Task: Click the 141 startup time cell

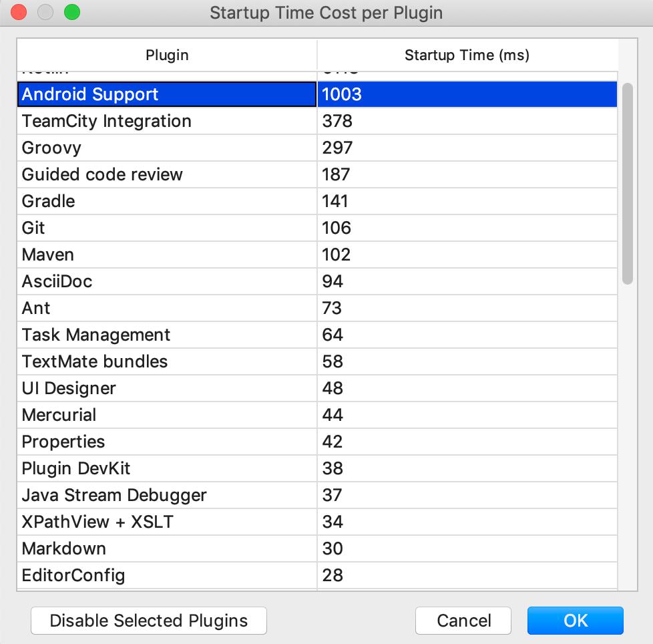Action: [x=467, y=201]
